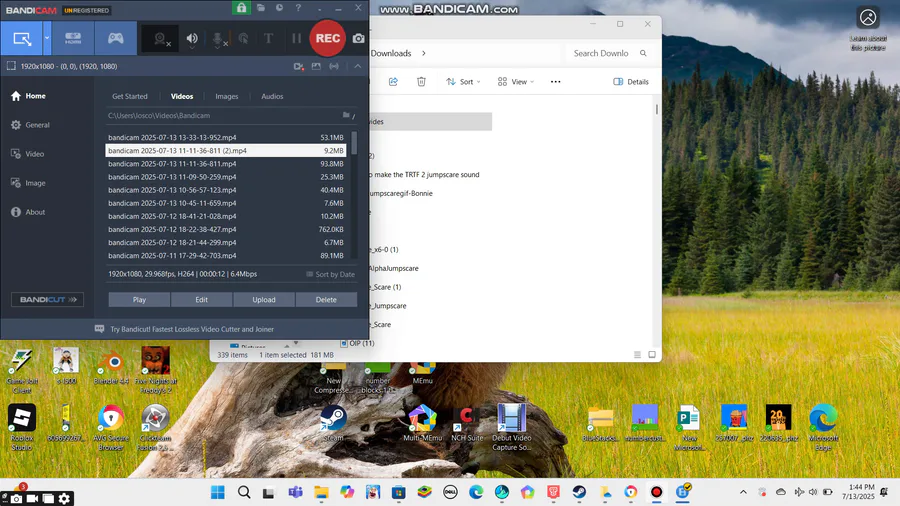
Task: Switch Explorer to large thumbnails view icon
Action: 652,355
